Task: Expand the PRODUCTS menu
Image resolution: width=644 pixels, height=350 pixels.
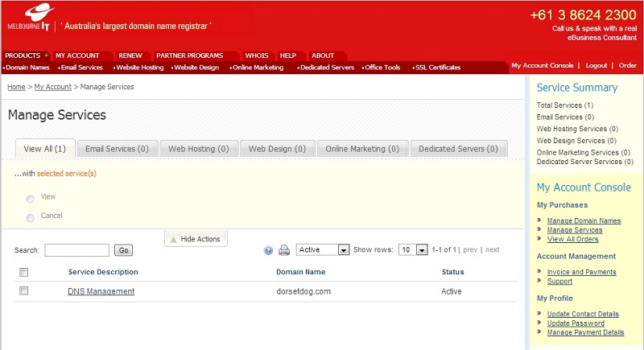Action: [x=27, y=56]
